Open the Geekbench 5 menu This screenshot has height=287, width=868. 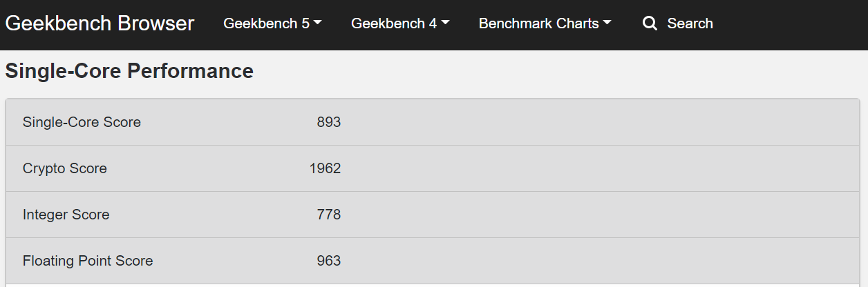pos(272,23)
